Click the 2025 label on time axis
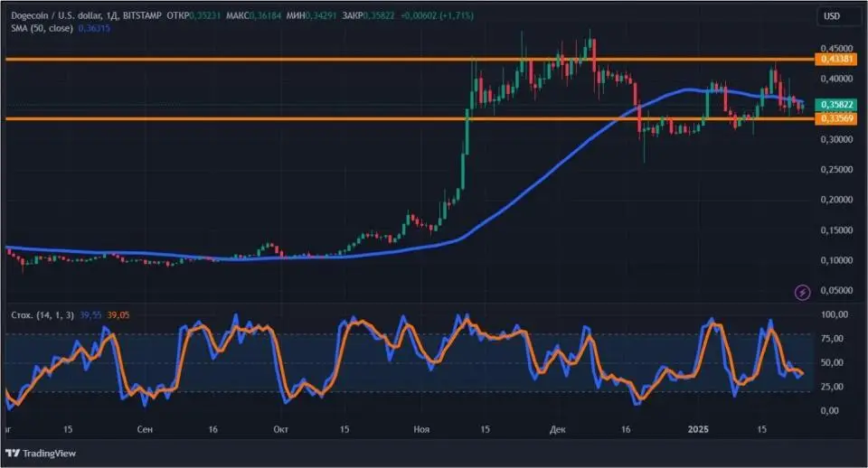868x468 pixels. 697,430
